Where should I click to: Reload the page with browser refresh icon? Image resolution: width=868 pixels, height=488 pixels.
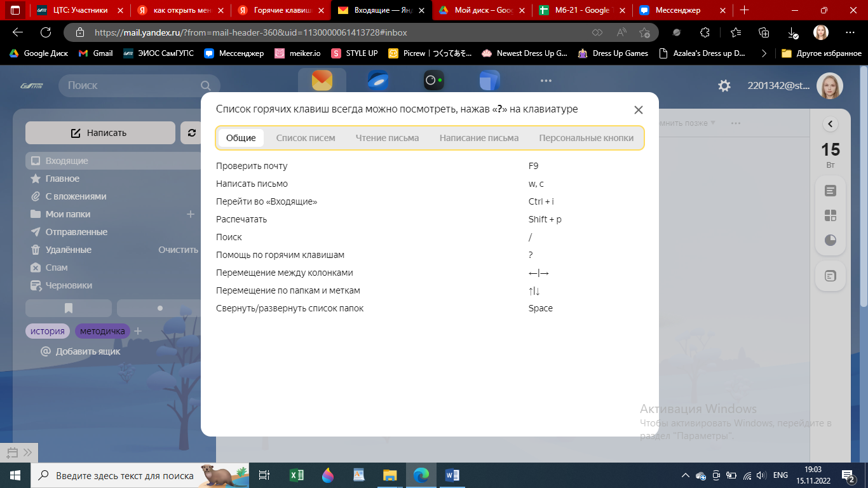[46, 32]
